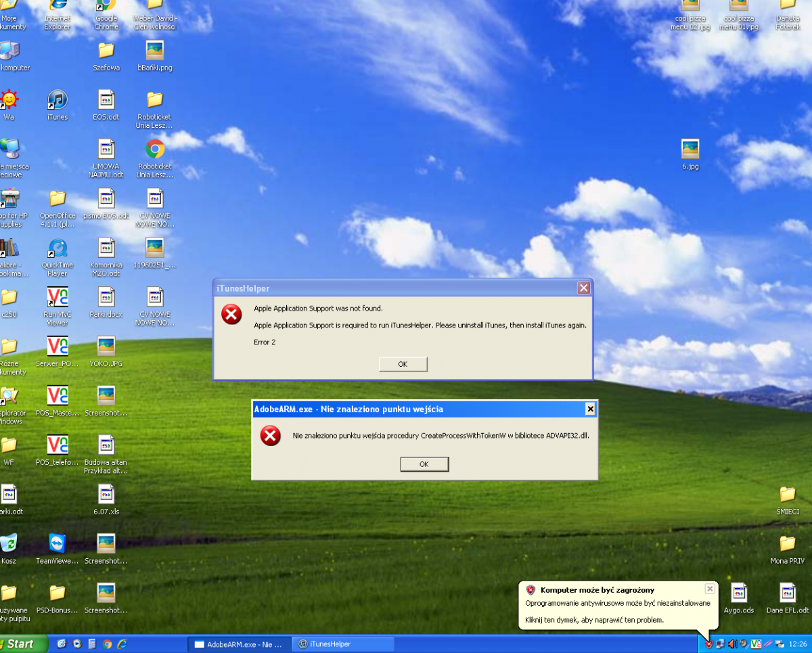Click OK in the AdobeARM.exe error dialog

[424, 464]
